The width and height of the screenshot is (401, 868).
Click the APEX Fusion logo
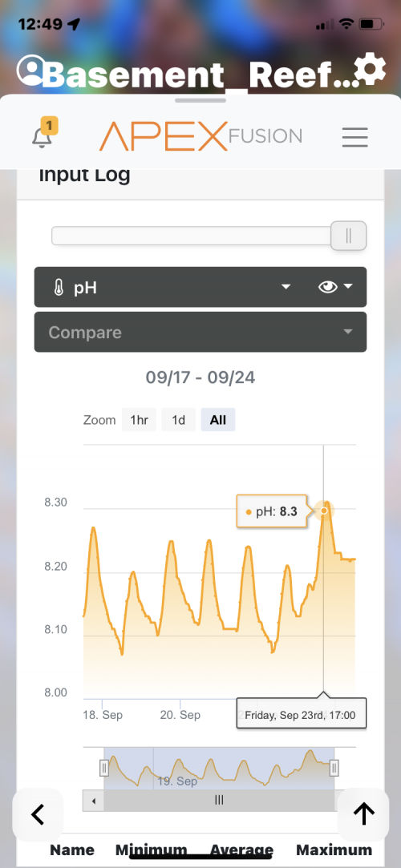pos(200,135)
